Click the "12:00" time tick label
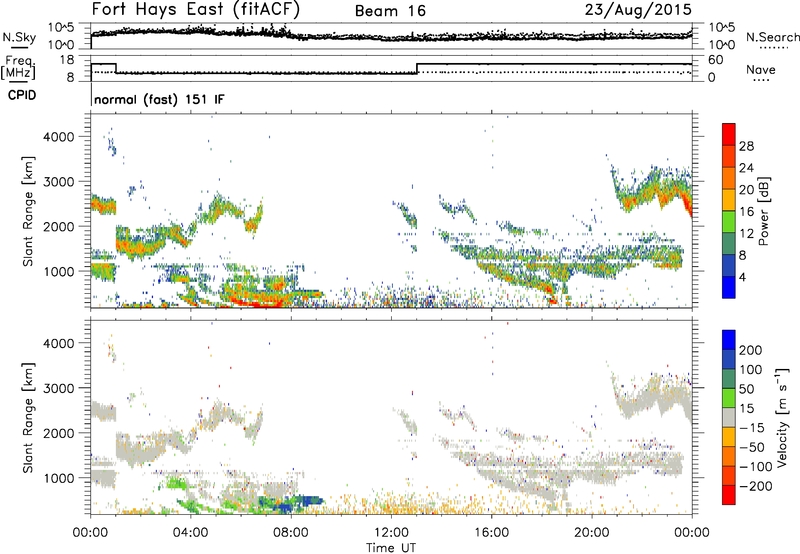This screenshot has height=554, width=800. pos(391,533)
